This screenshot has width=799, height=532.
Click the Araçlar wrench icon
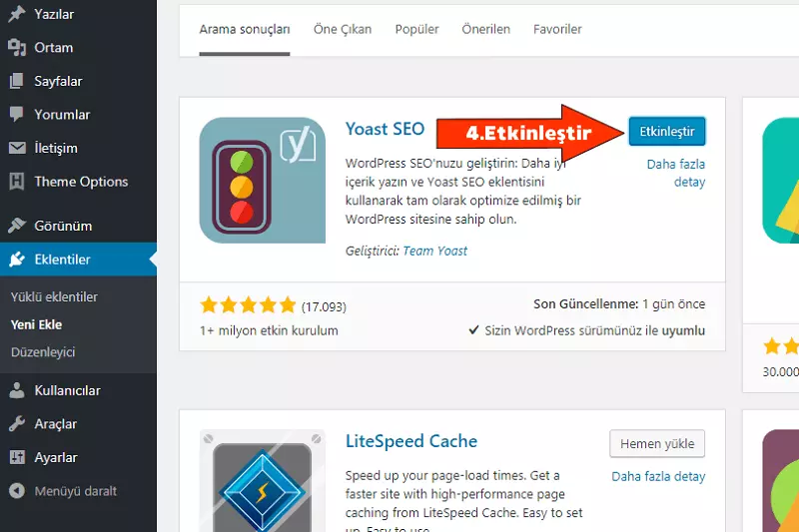point(16,423)
